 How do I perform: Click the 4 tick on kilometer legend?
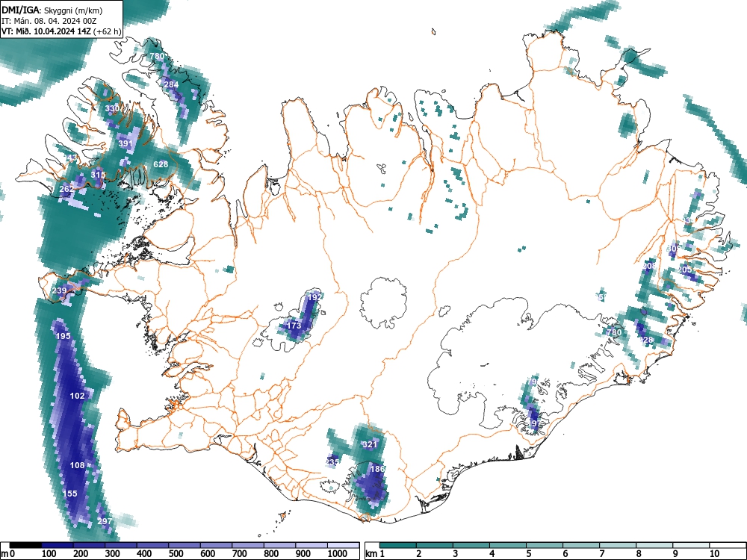(492, 554)
